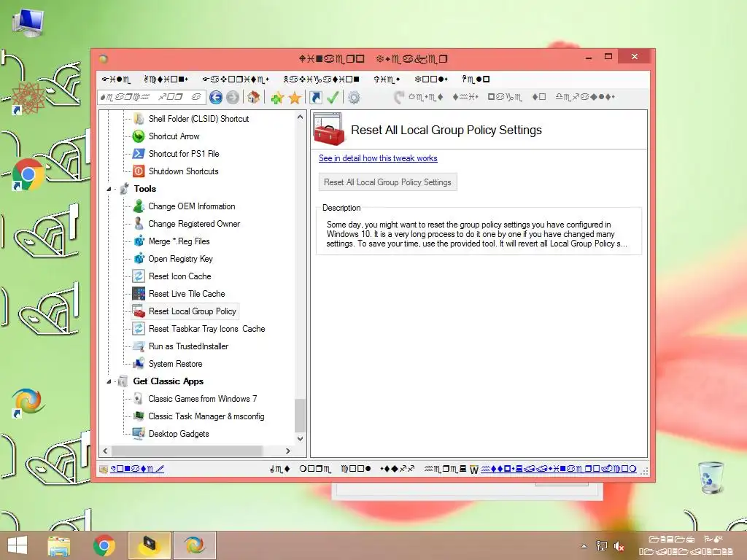Select the Tools category heading
This screenshot has height=560, width=747.
[145, 189]
